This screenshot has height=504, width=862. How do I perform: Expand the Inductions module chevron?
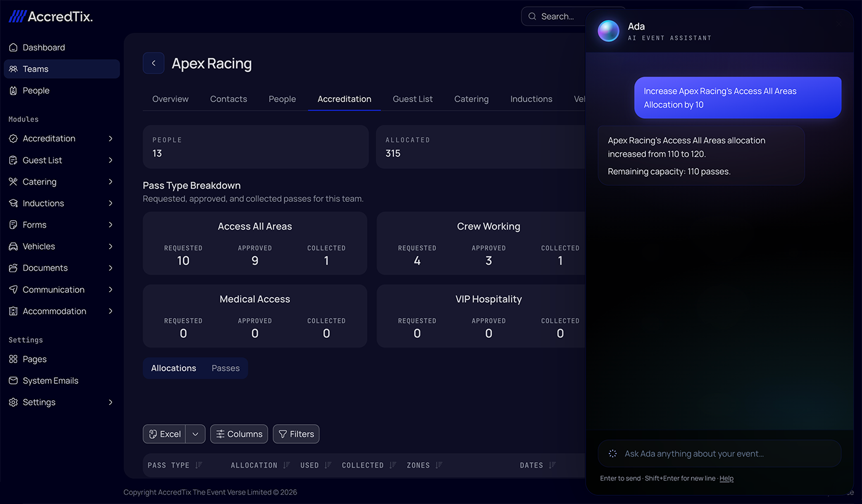coord(111,203)
